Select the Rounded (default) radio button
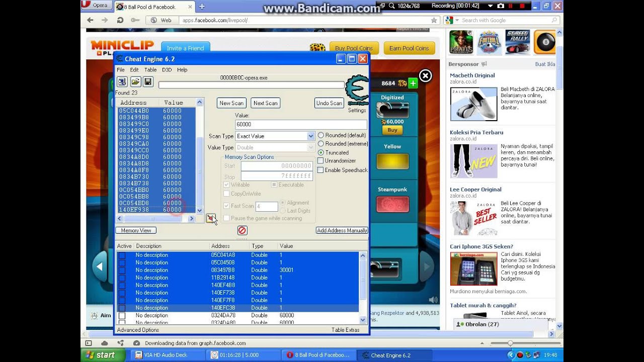 coord(320,135)
